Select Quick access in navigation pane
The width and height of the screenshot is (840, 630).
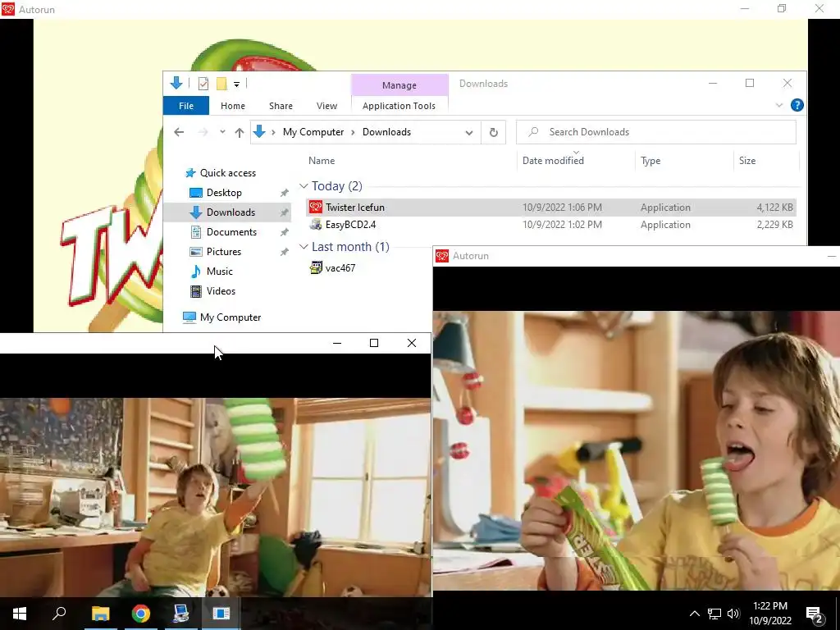point(228,173)
